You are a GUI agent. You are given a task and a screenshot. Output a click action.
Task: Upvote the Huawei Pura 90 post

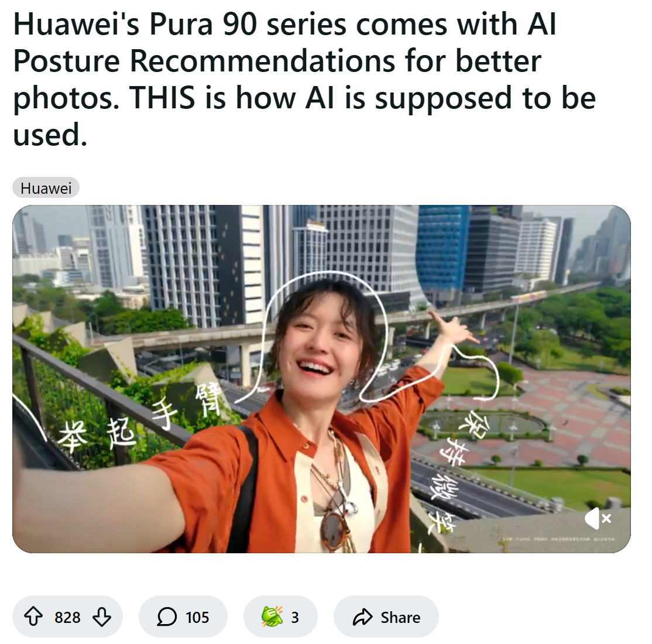pos(33,617)
